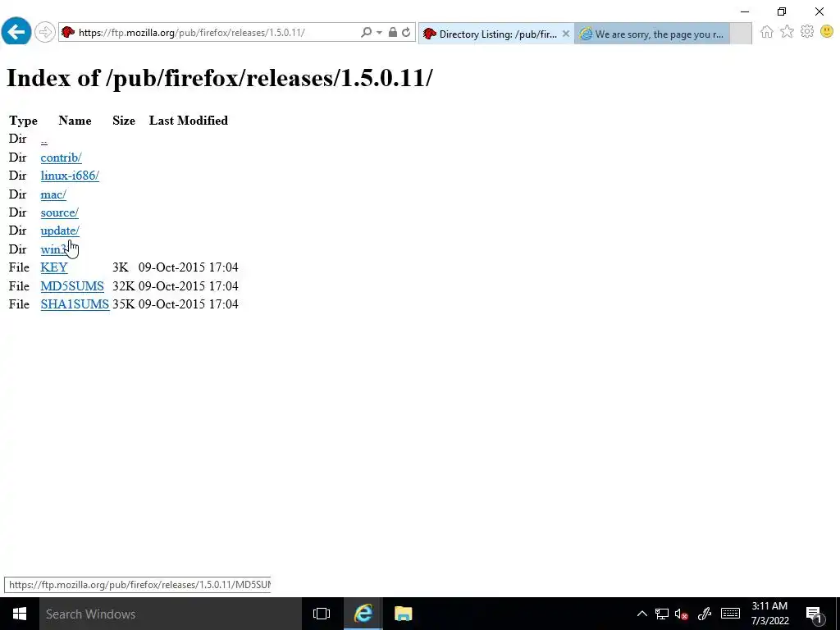Open the touch keyboard tray icon

[730, 614]
